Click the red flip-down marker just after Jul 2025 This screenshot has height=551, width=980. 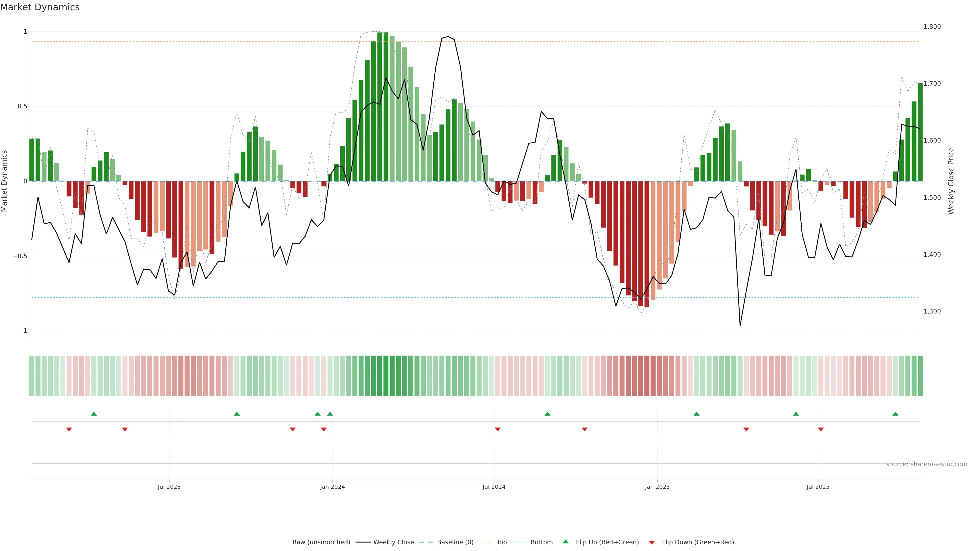click(x=820, y=429)
